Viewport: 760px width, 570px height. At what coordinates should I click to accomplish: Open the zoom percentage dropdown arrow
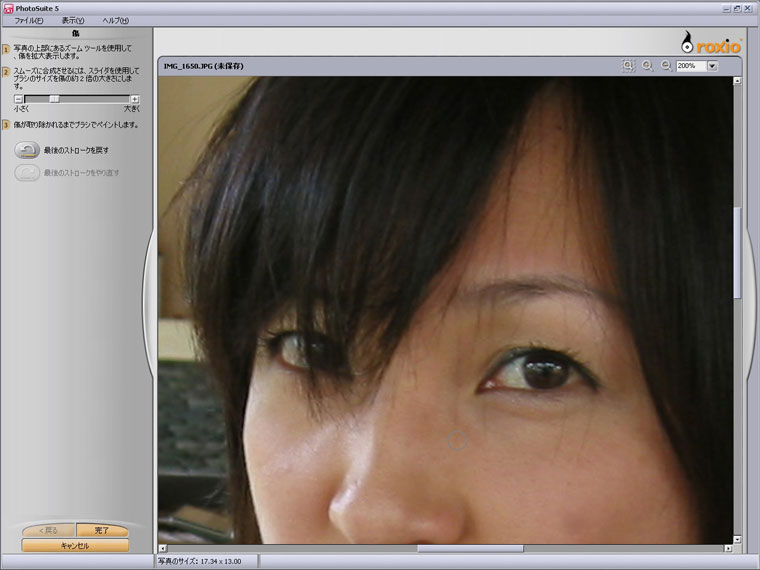[x=713, y=66]
